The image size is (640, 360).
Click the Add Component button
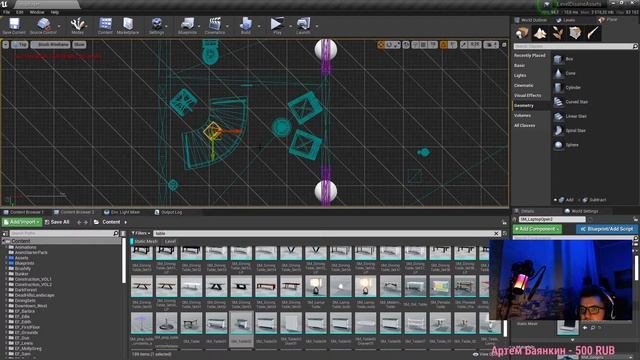[x=537, y=229]
